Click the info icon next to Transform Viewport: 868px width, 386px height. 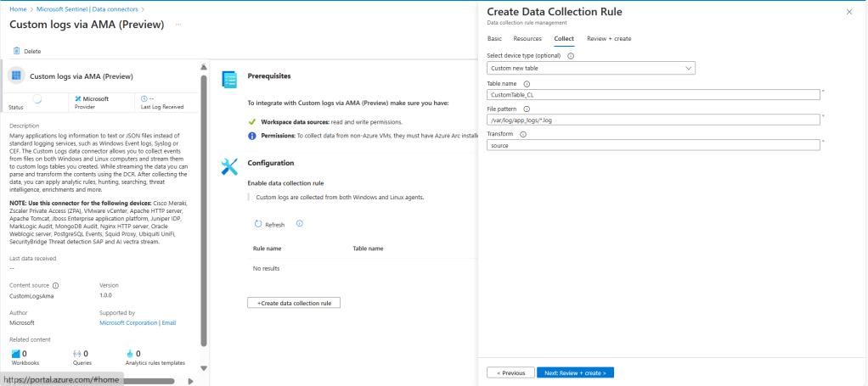(x=524, y=134)
